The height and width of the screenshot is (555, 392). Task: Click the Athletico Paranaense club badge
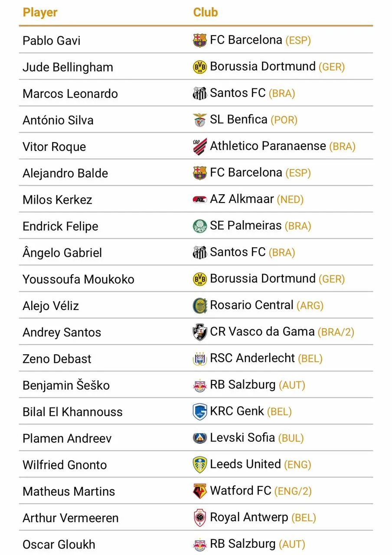[200, 147]
